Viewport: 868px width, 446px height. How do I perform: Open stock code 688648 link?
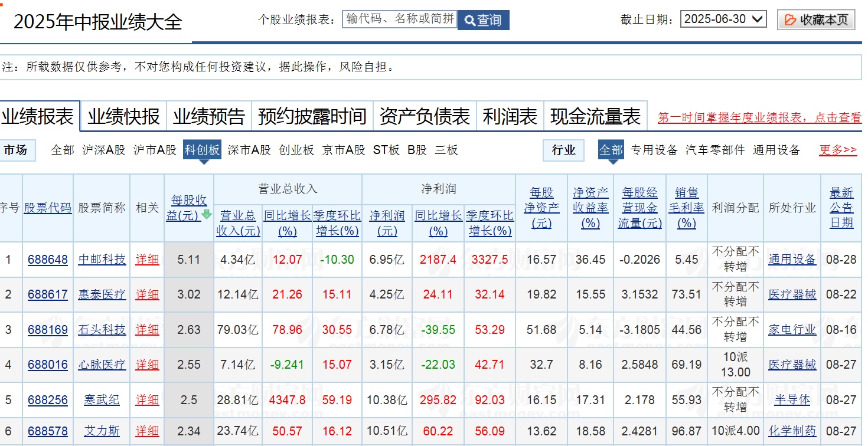coord(48,260)
